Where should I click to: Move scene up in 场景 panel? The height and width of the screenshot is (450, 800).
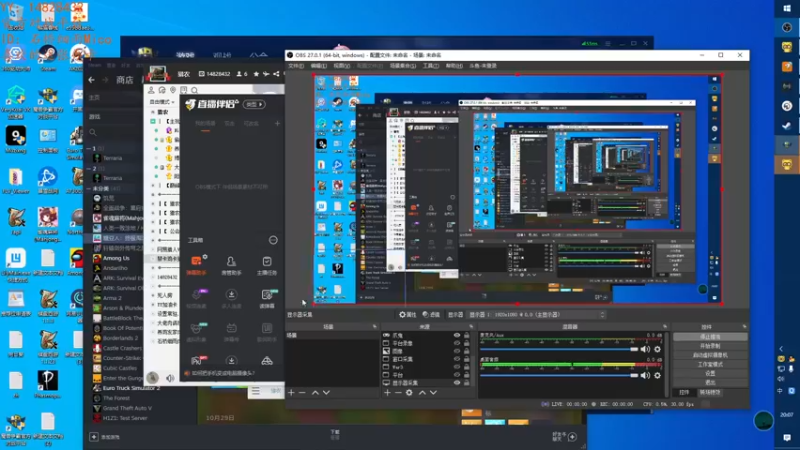coord(315,393)
